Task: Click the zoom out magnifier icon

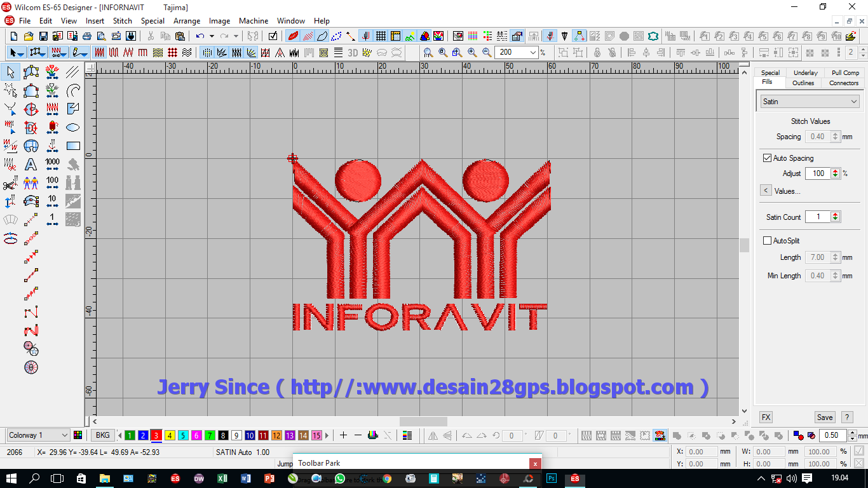Action: [x=487, y=52]
